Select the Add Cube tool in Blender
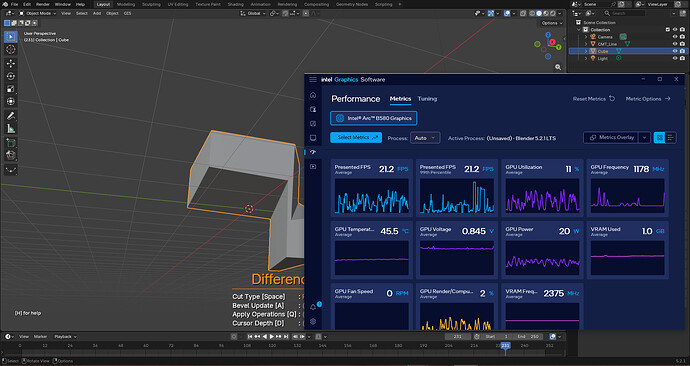The image size is (690, 366). (x=11, y=143)
